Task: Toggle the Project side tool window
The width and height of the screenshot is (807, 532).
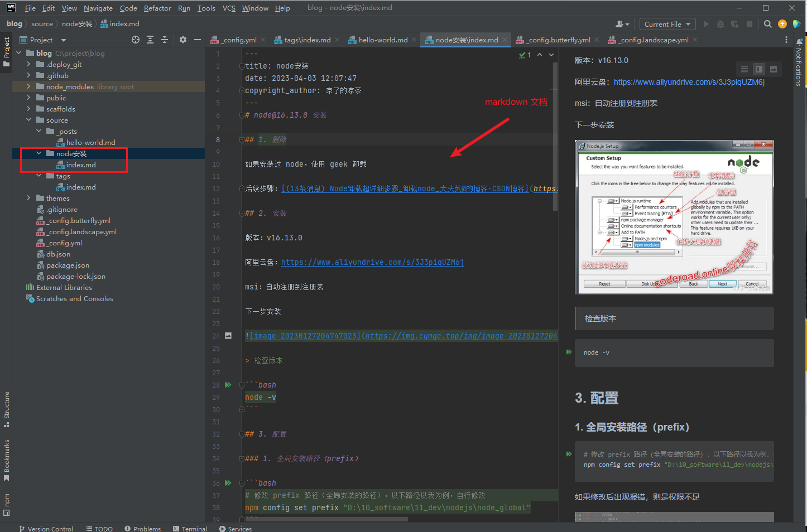Action: 6,51
